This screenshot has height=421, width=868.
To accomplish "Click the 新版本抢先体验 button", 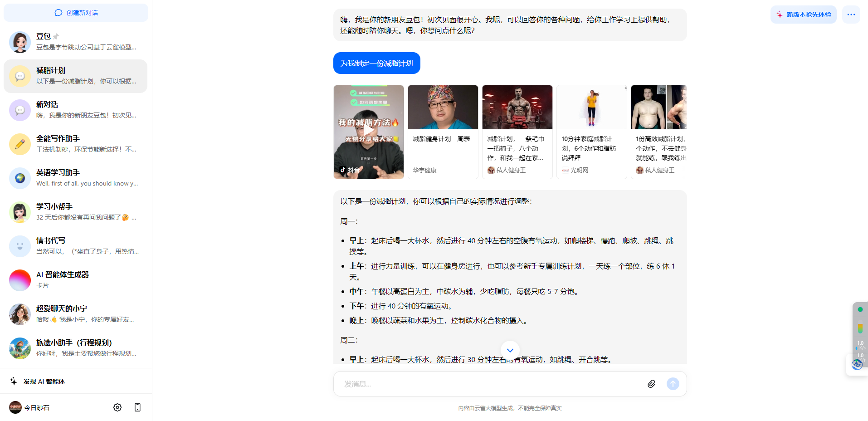I will 803,14.
